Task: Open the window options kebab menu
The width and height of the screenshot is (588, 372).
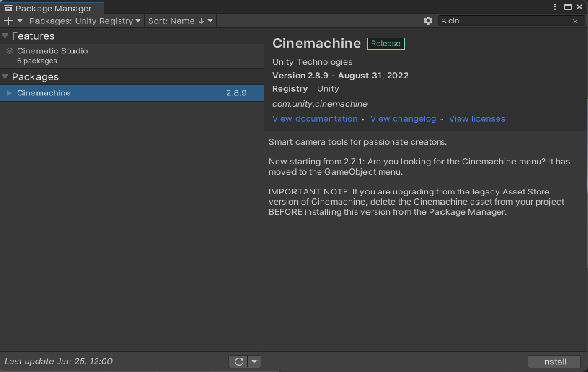Action: click(555, 6)
